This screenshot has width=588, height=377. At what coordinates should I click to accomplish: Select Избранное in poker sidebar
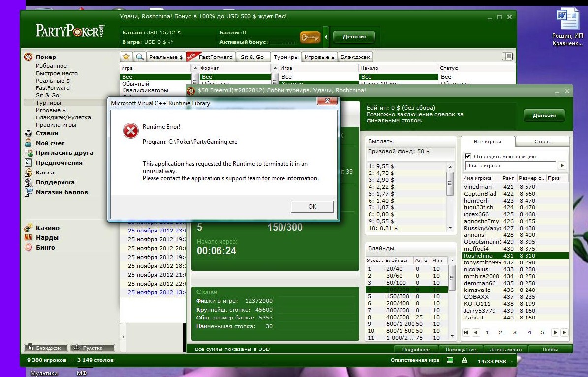51,66
